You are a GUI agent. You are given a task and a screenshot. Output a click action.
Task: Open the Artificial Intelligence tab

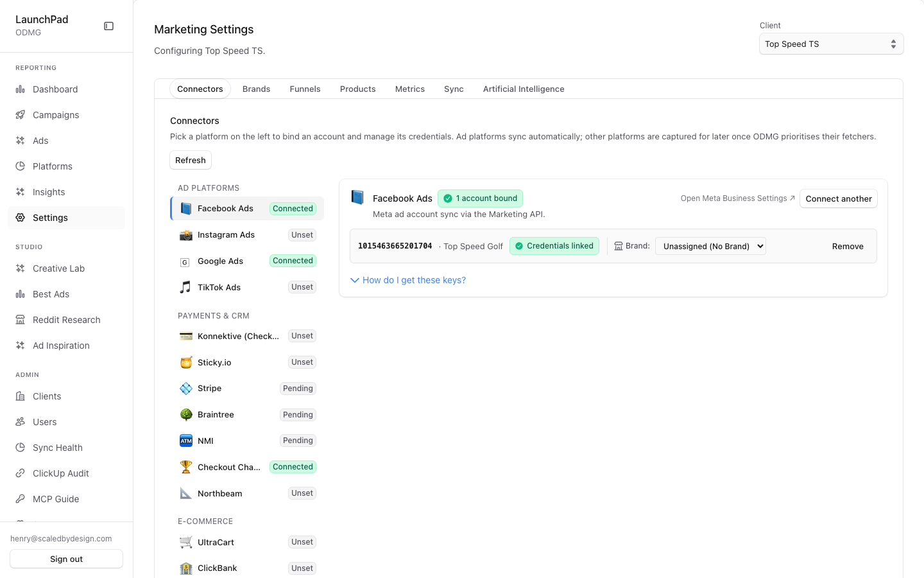524,89
